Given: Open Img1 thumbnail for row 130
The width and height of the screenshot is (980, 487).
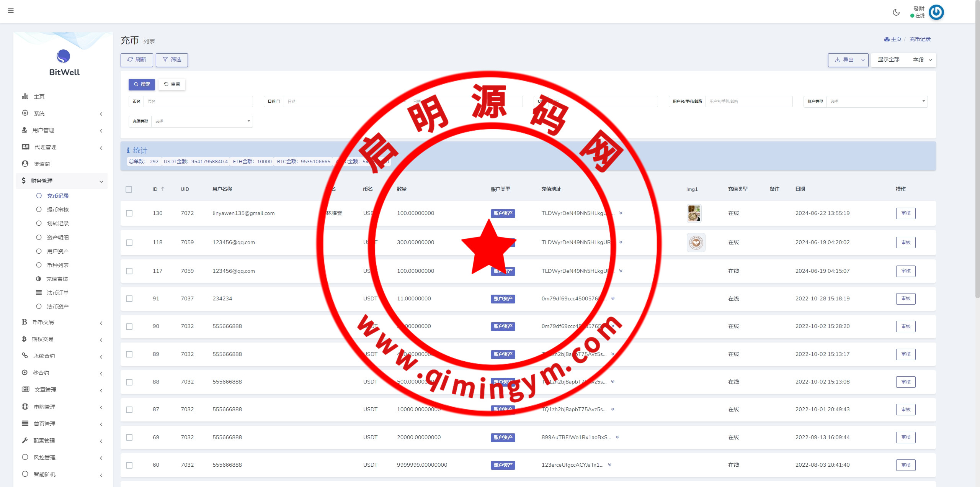Looking at the screenshot, I should click(694, 213).
